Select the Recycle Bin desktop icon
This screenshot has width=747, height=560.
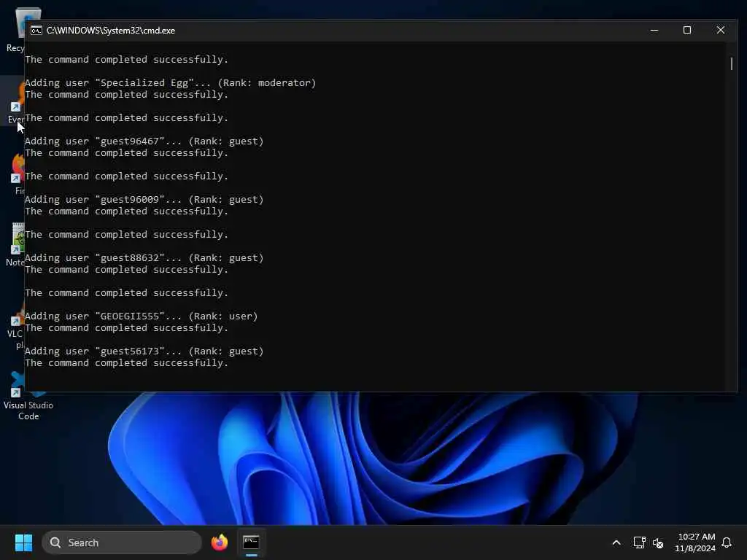coord(15,29)
